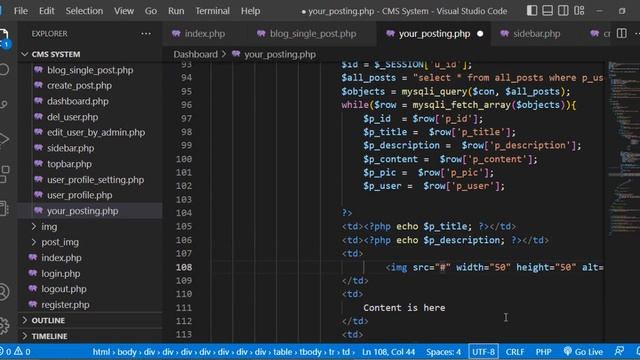
Task: Click the warnings count in status bar
Action: pyautogui.click(x=22, y=351)
